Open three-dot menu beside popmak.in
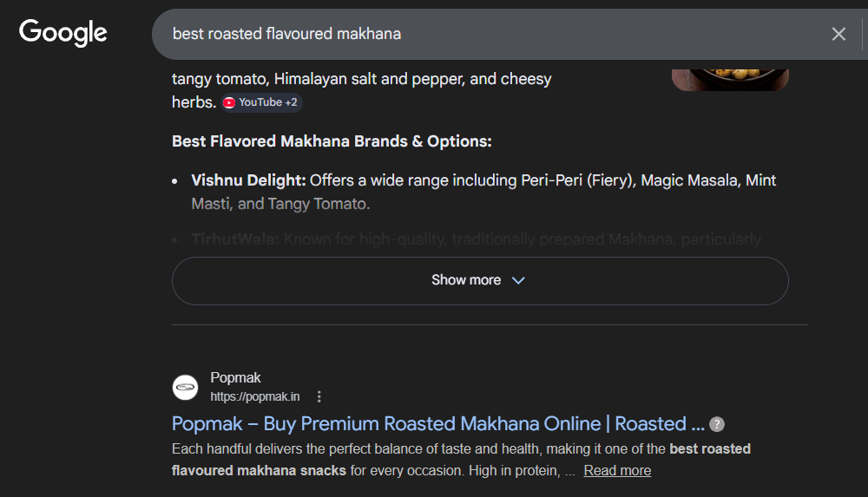 (x=319, y=396)
